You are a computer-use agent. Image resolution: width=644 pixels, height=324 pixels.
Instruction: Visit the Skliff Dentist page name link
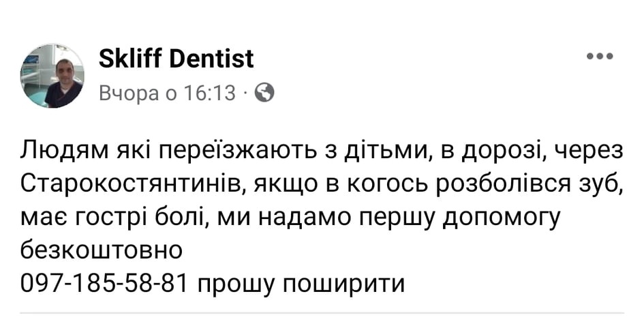click(177, 59)
